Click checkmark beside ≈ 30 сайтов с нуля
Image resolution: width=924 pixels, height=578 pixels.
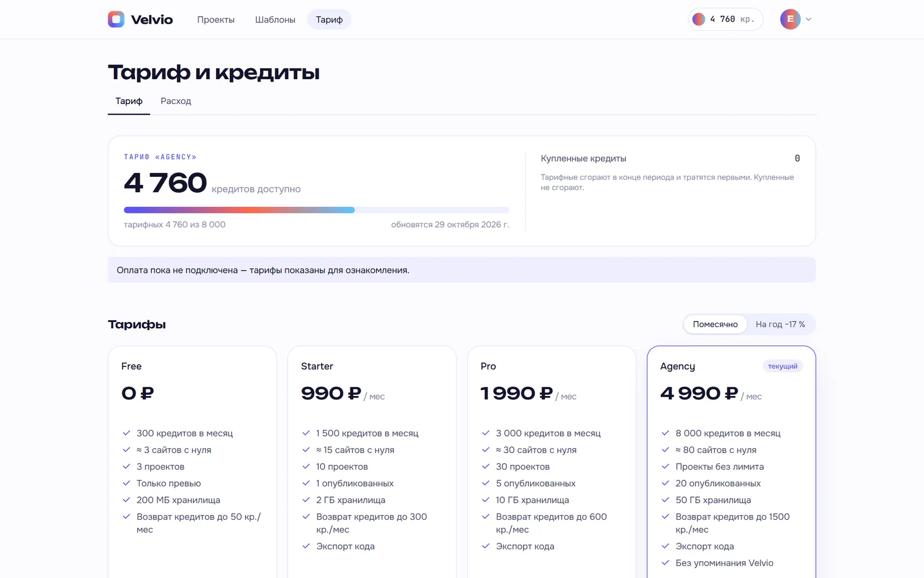(x=486, y=450)
